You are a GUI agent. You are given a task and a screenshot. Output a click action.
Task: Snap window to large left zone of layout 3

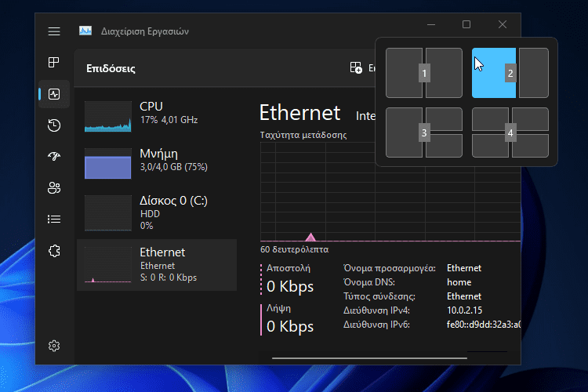point(404,132)
